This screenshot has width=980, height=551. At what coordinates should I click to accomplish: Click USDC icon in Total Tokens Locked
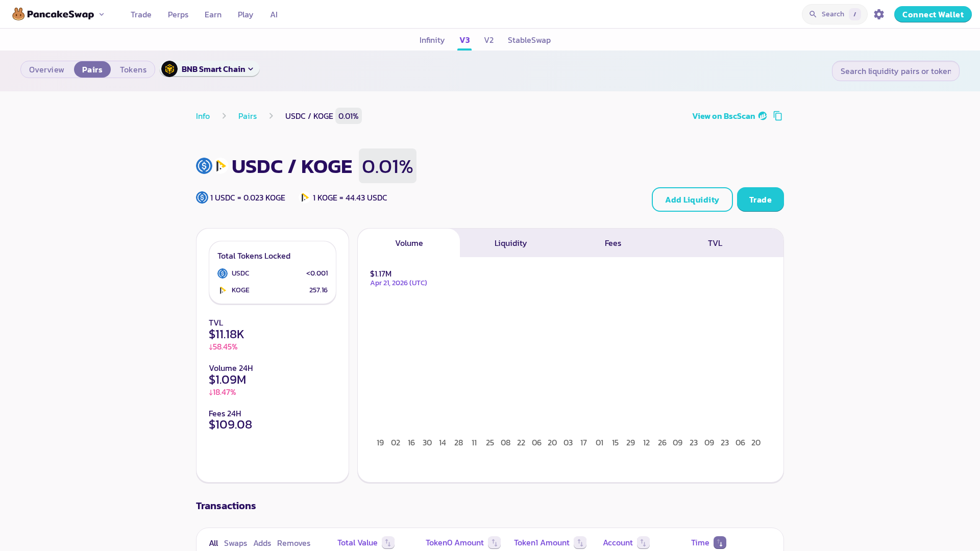point(223,273)
